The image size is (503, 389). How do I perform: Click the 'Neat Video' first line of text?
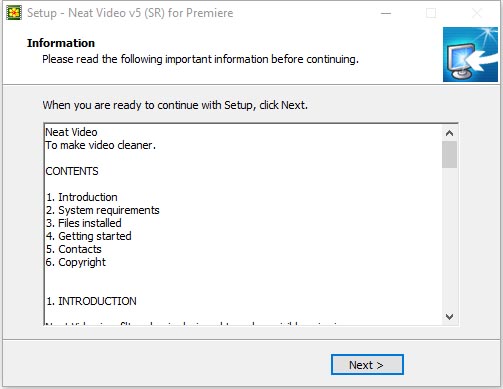pyautogui.click(x=71, y=132)
